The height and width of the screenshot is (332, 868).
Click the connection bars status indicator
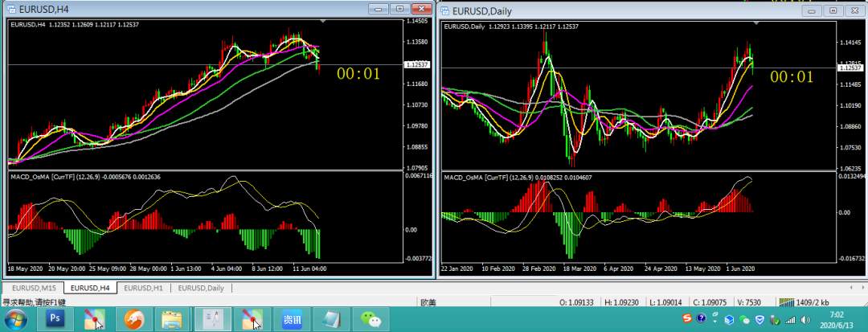click(x=787, y=303)
